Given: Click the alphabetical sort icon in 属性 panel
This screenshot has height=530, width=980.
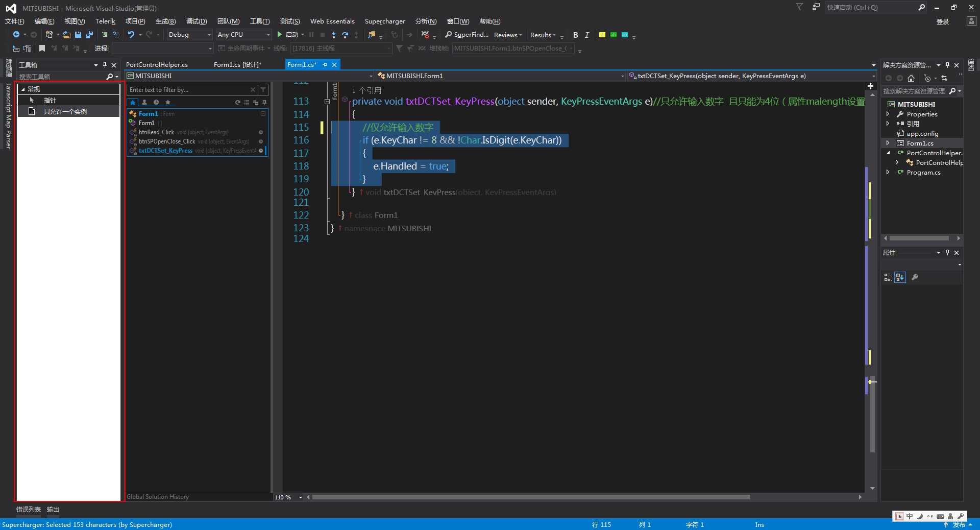Looking at the screenshot, I should tap(900, 277).
